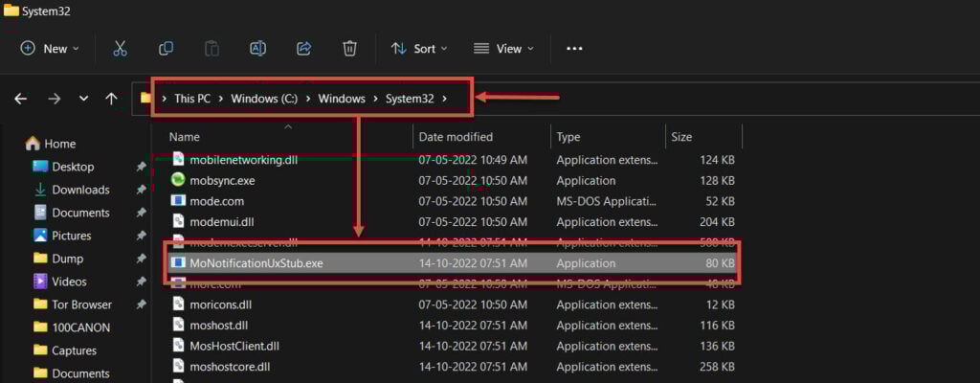Screen dimensions: 980x383
Task: Click the Delete trash icon
Action: coord(350,49)
